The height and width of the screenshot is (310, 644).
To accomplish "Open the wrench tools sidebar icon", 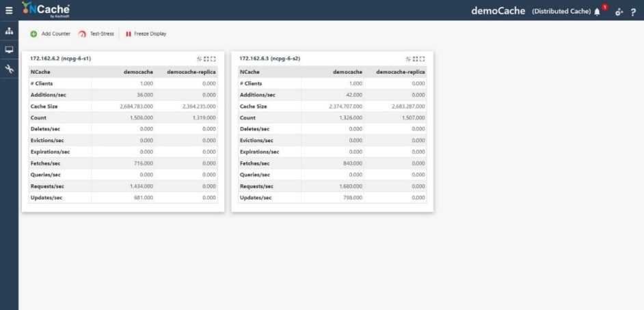I will click(9, 68).
